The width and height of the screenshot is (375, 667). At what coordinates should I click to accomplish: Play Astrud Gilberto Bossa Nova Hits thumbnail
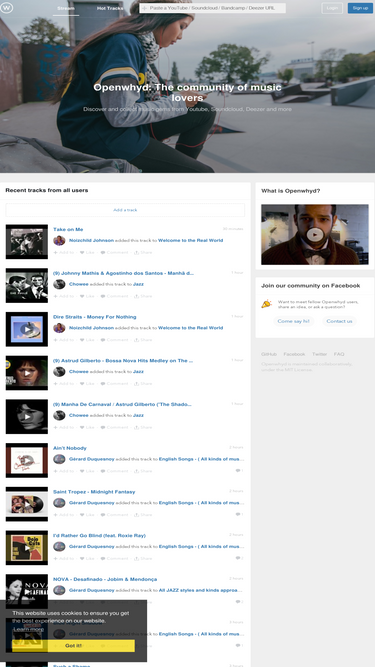click(x=27, y=373)
